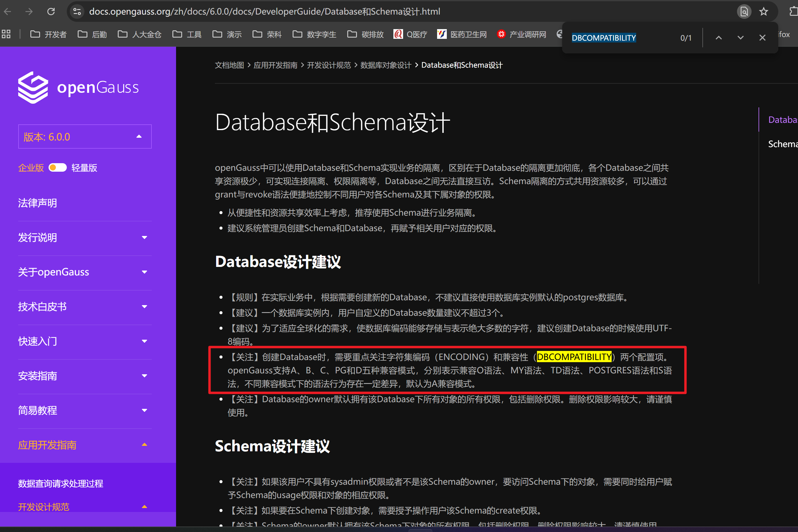Click the openGauss logo
This screenshot has width=798, height=532.
(x=78, y=87)
